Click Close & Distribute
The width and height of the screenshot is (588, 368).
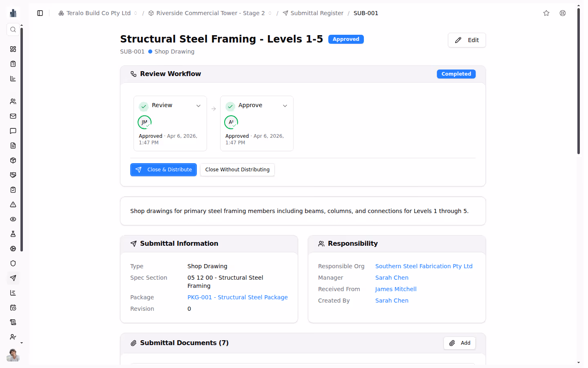click(x=163, y=170)
